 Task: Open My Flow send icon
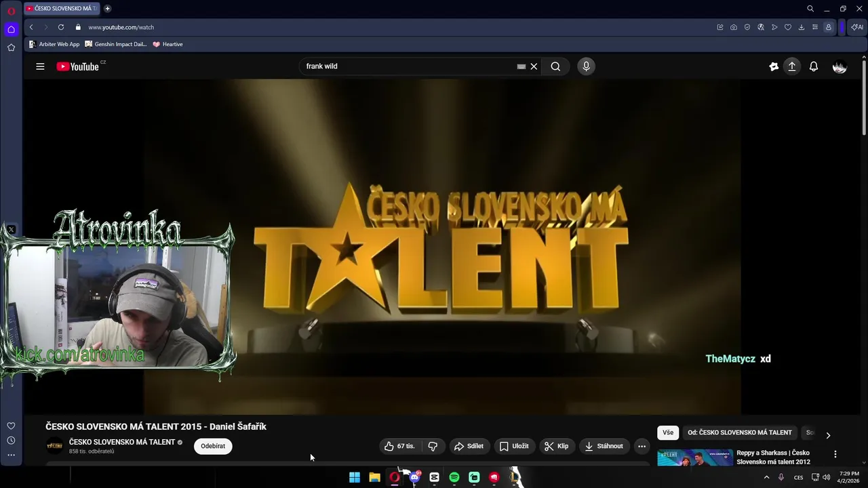click(774, 27)
